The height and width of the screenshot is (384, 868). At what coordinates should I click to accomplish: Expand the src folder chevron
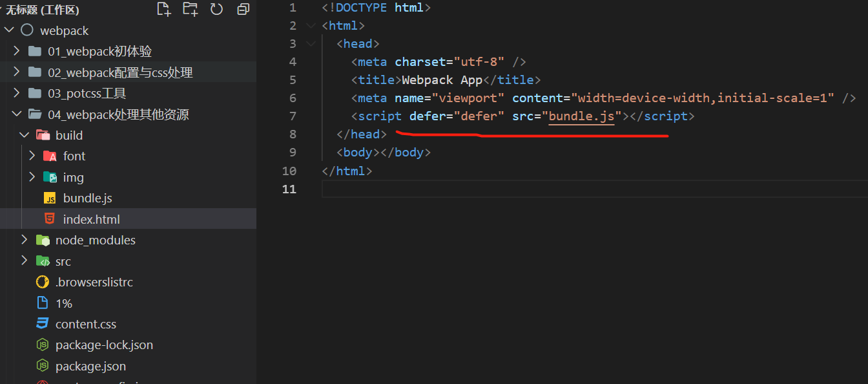(25, 261)
